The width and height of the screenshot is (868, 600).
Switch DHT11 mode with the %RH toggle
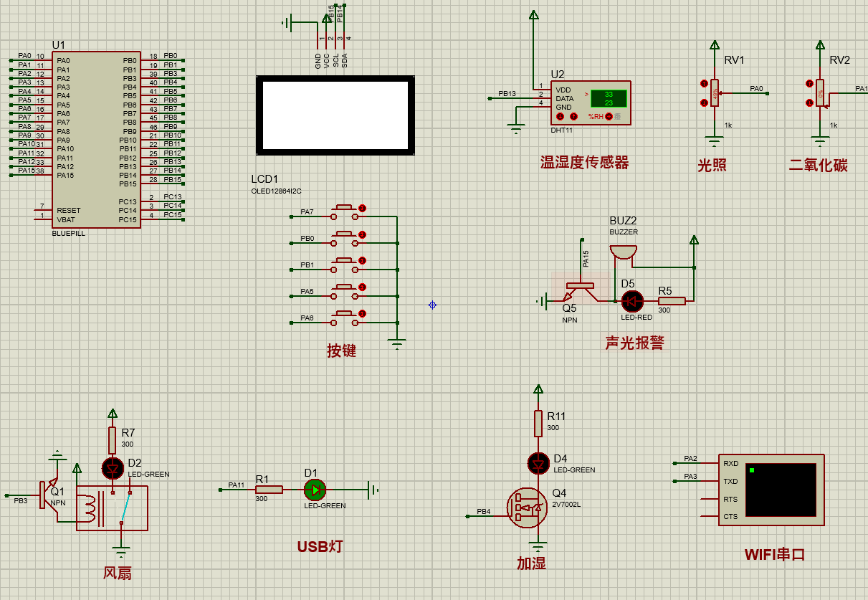(x=609, y=116)
